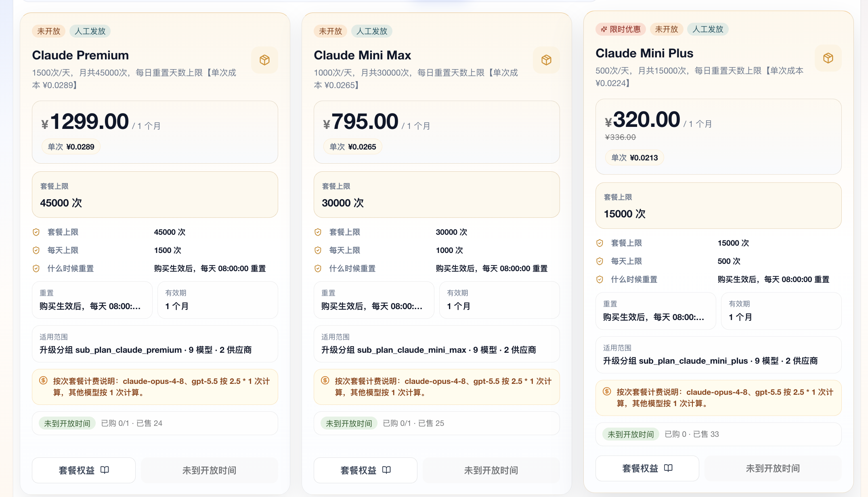
Task: Click 人工发放 badge on Claude Mini Max card
Action: [372, 31]
